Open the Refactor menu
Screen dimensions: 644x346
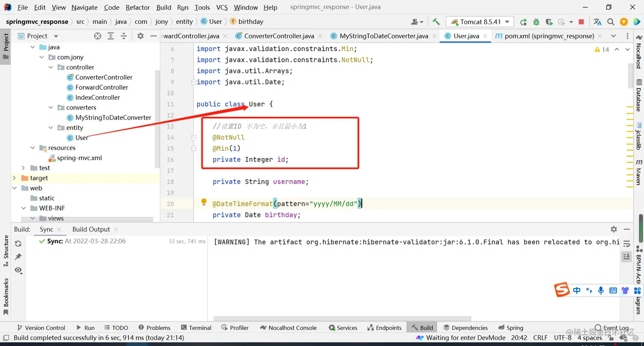(x=138, y=7)
